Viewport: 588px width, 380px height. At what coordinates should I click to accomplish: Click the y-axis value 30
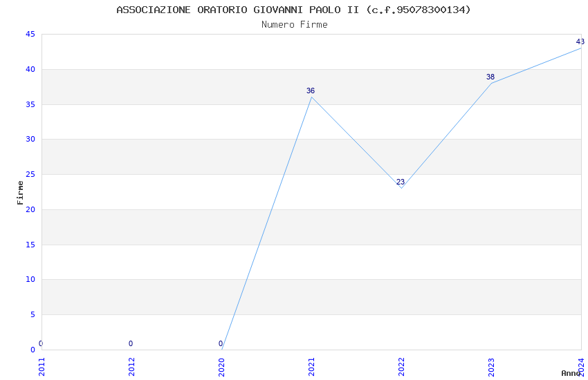tap(30, 140)
